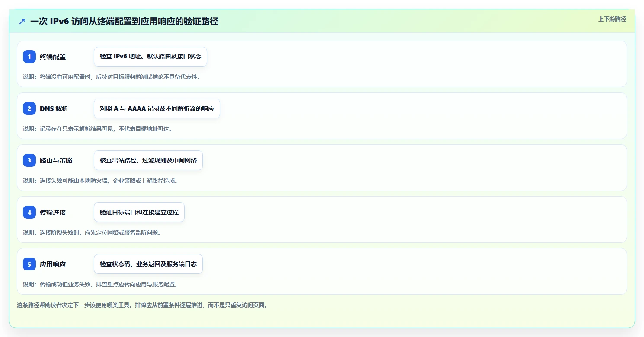644x337 pixels.
Task: Click step number badge 2
Action: tap(29, 108)
